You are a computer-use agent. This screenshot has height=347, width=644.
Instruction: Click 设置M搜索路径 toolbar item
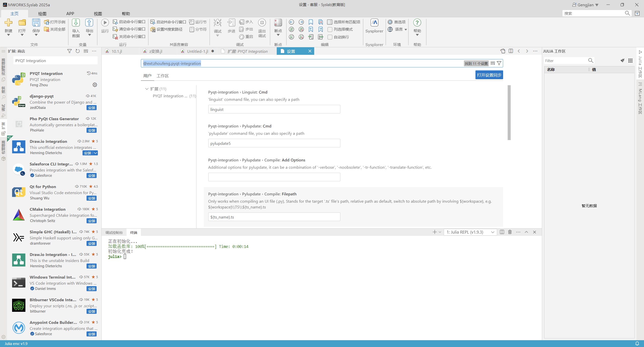pyautogui.click(x=167, y=29)
